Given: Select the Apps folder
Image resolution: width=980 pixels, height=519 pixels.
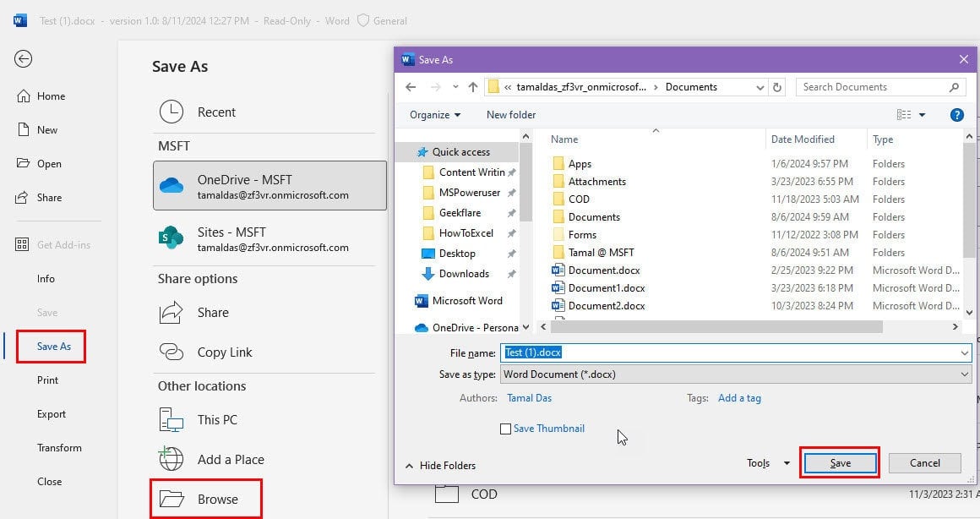Looking at the screenshot, I should 572,164.
